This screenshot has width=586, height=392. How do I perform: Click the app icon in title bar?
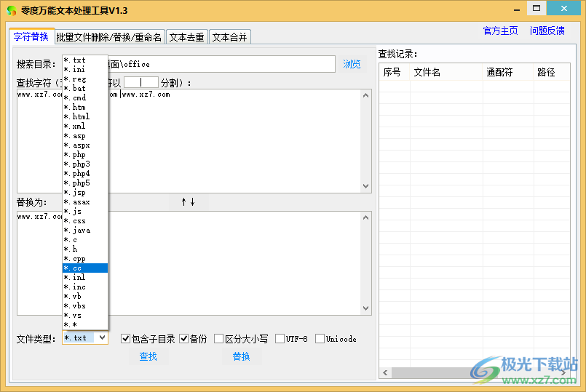coord(12,10)
